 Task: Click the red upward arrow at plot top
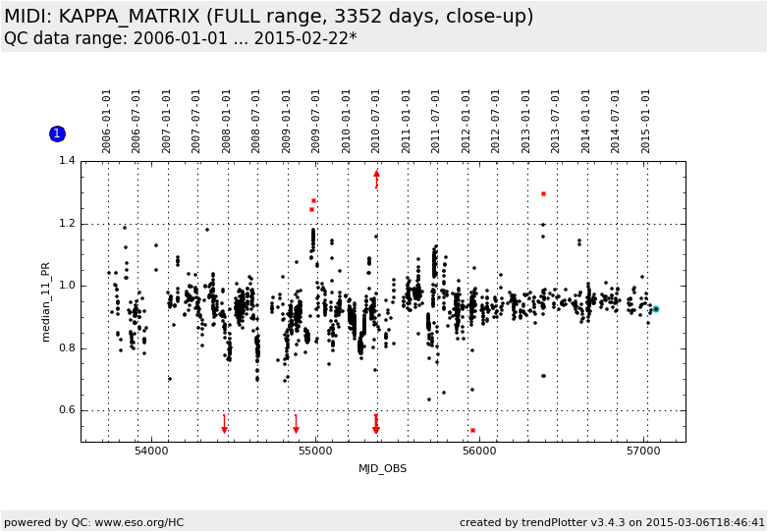(x=376, y=177)
